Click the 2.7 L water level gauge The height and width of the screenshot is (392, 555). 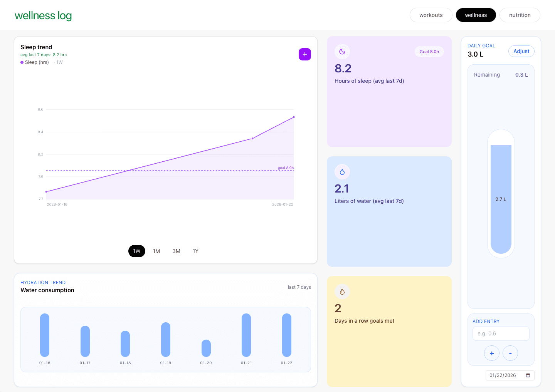(501, 199)
